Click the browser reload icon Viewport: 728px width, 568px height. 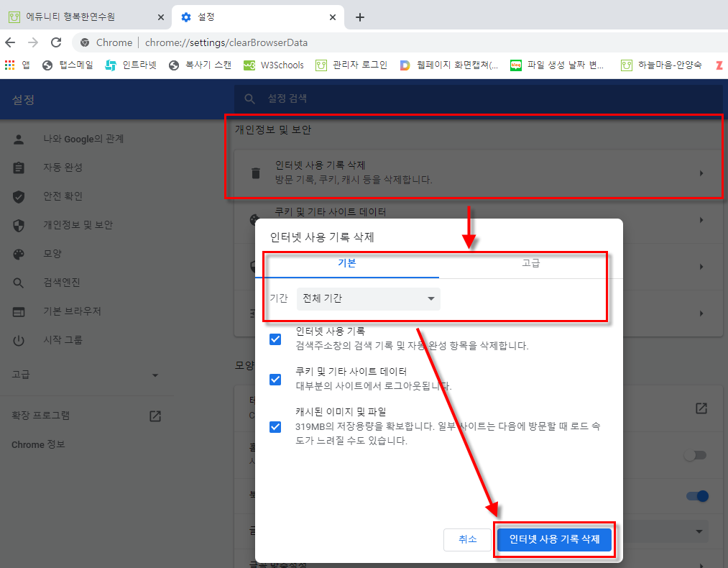tap(57, 42)
